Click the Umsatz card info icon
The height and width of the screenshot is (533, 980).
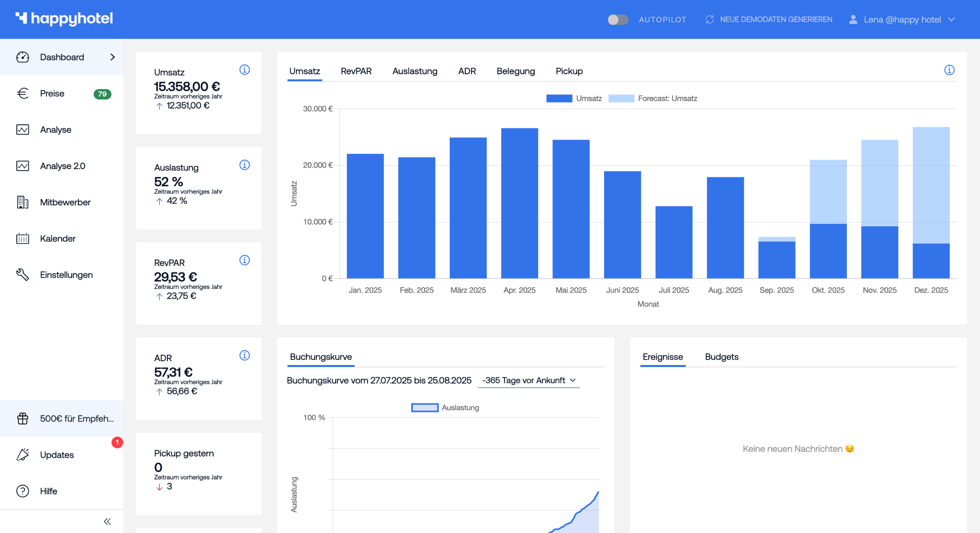coord(244,70)
